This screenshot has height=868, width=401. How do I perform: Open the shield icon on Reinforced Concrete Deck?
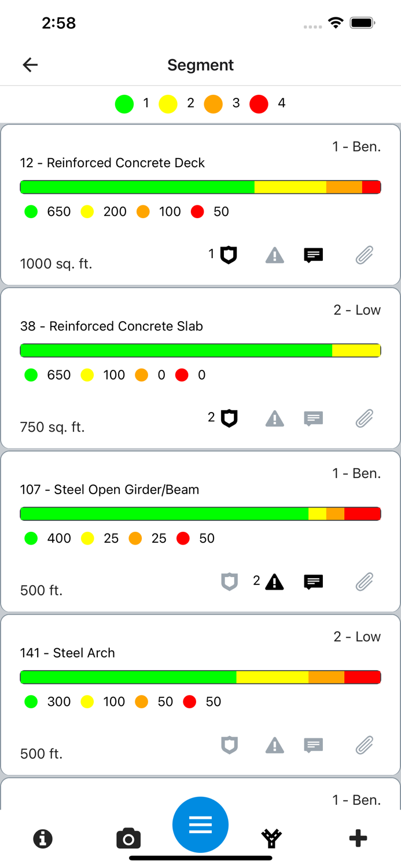coord(229,255)
